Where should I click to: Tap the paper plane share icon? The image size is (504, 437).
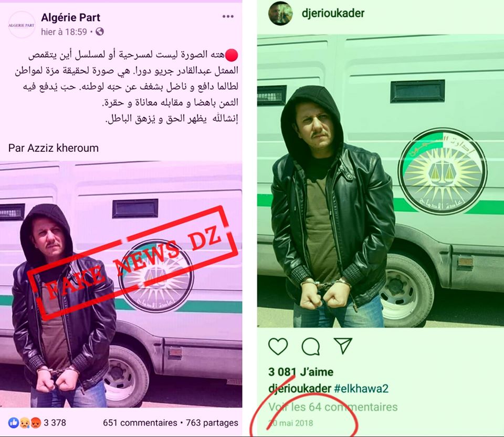click(x=343, y=346)
